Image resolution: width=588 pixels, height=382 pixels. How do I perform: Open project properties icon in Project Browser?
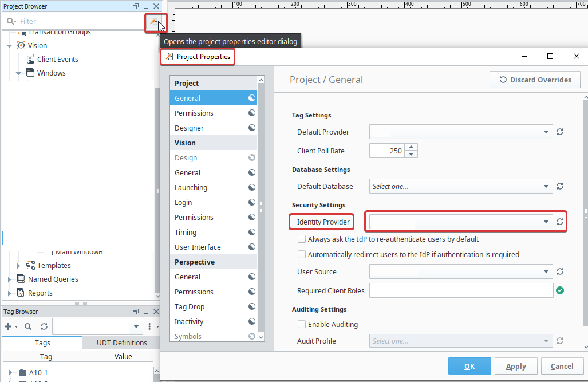pos(154,22)
